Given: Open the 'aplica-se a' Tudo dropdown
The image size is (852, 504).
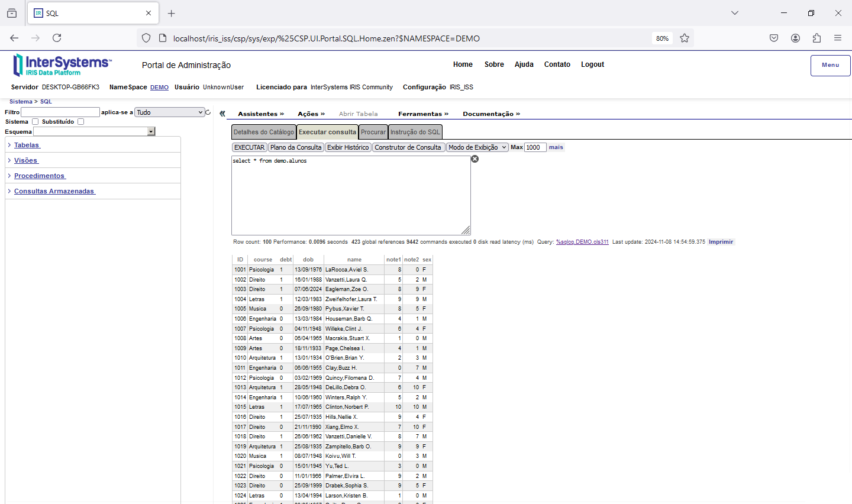Looking at the screenshot, I should click(x=170, y=112).
